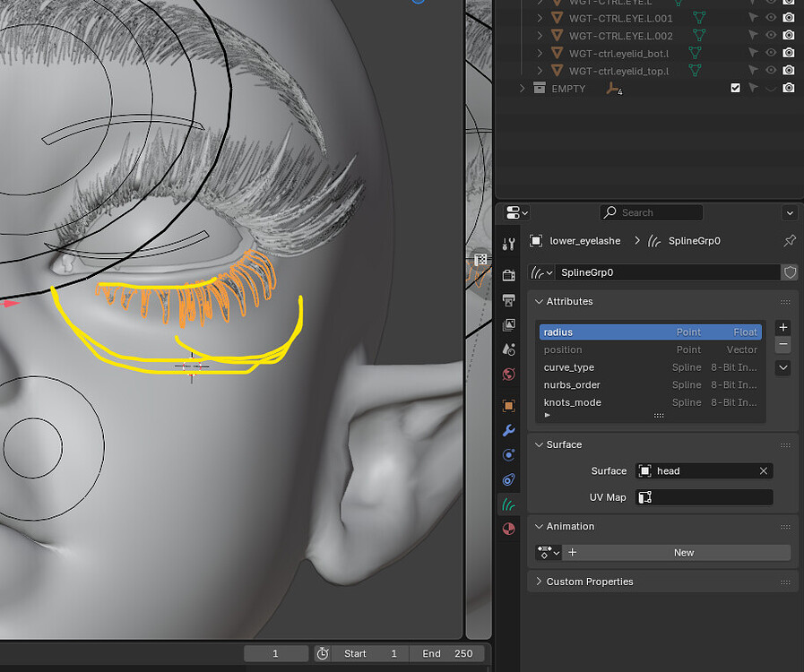Click the mesh data icon of WGT-CTRL.EYE.L.002
804x672 pixels.
(x=699, y=35)
